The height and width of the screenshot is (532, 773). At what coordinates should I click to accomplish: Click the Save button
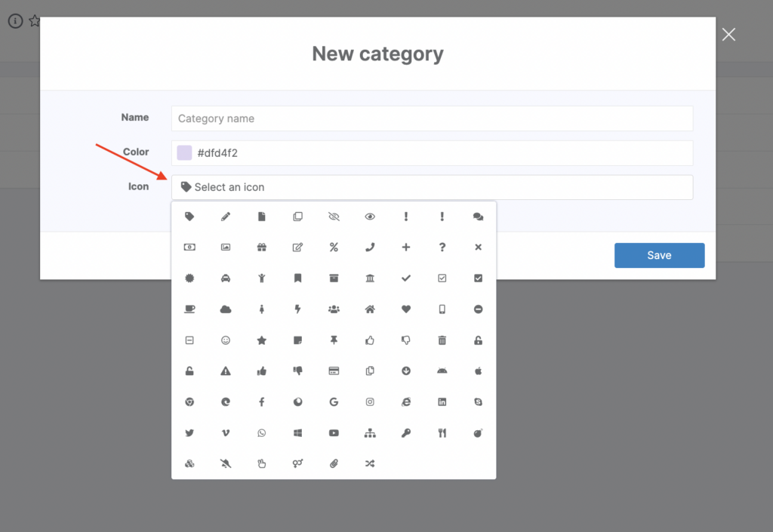(x=659, y=255)
